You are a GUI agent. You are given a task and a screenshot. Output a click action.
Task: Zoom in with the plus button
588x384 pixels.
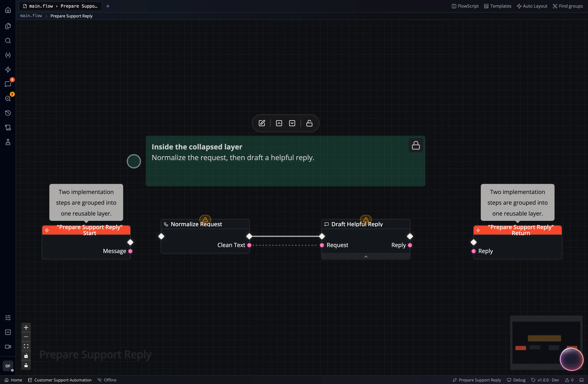(26, 327)
